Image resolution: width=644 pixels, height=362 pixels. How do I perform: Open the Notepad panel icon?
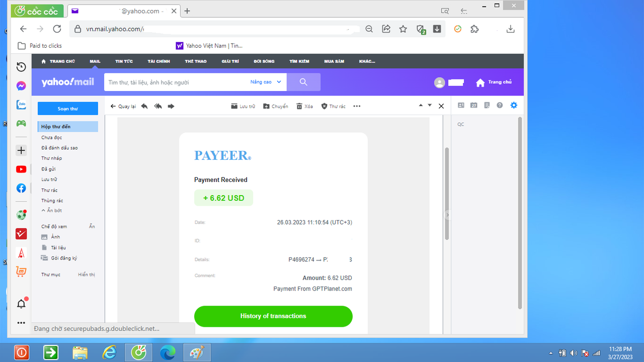click(x=487, y=105)
